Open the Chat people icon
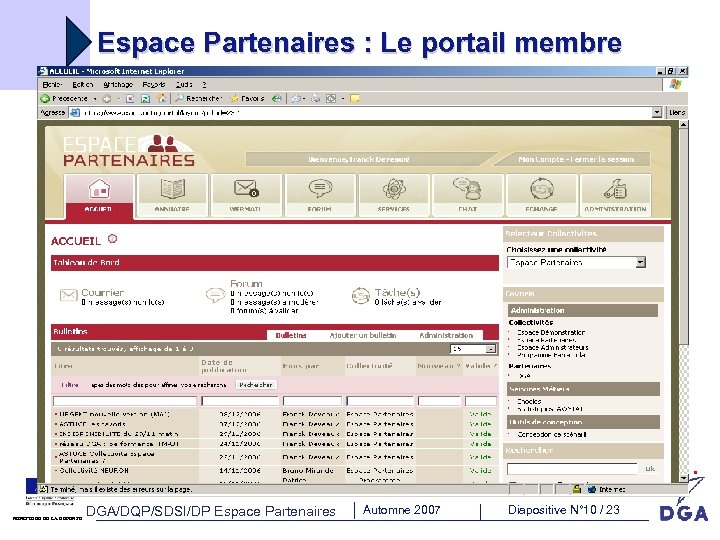The width and height of the screenshot is (720, 540). (467, 189)
